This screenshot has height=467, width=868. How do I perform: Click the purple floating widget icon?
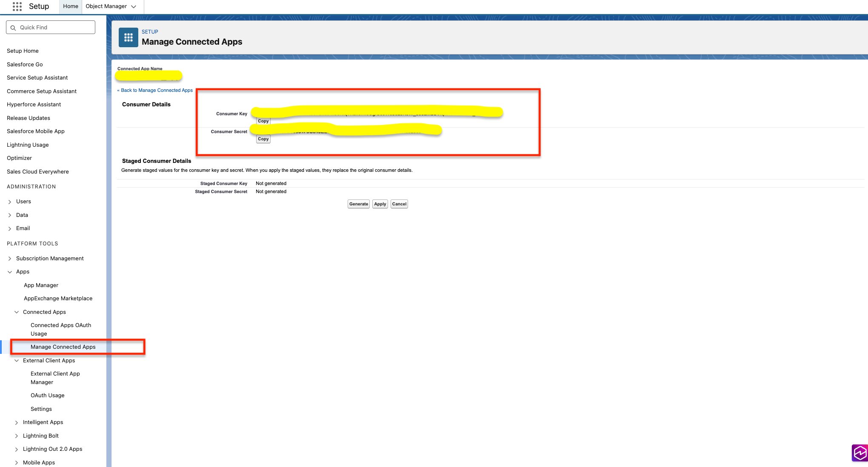[x=859, y=453]
